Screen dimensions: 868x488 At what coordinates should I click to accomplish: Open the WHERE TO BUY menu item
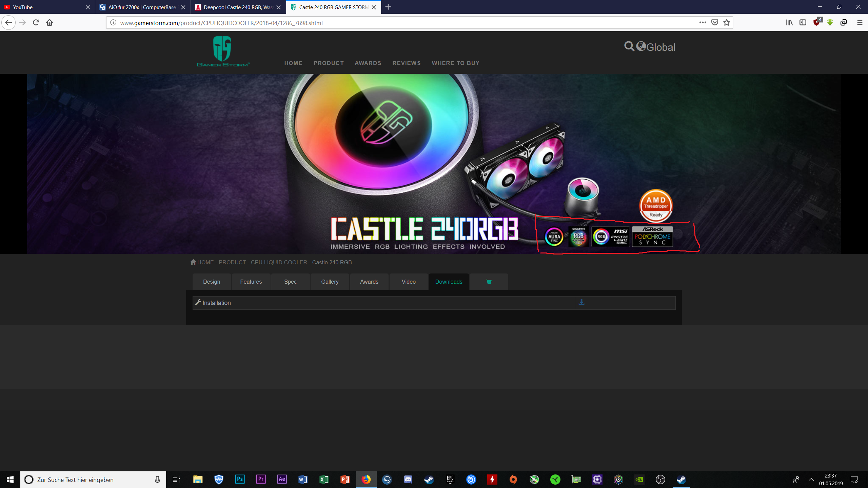[x=455, y=63]
